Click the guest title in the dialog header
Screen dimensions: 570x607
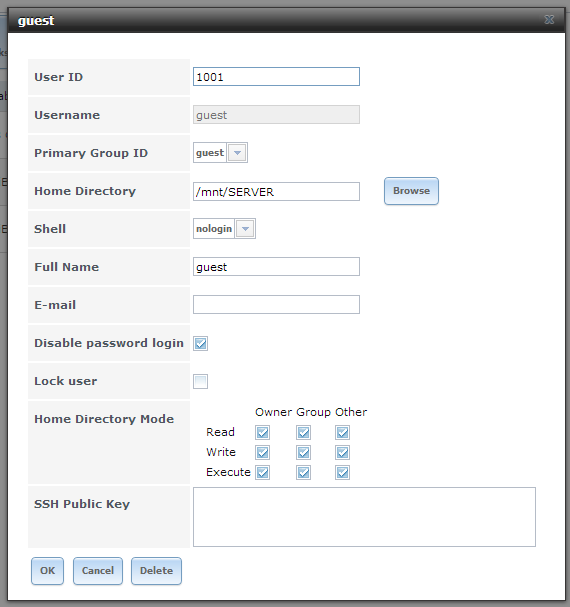[x=36, y=21]
